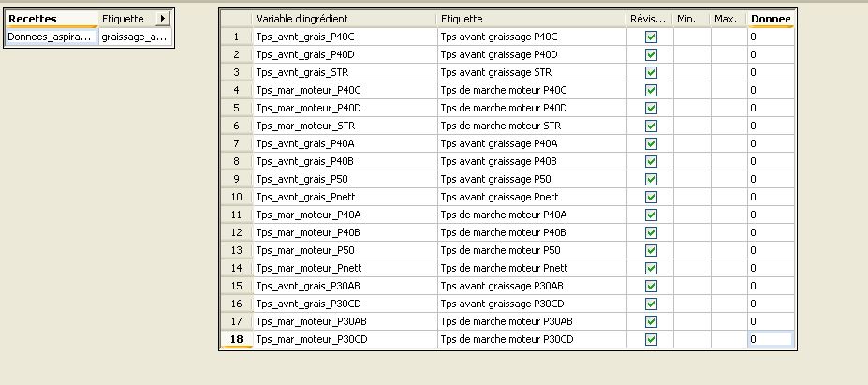Click Etiquette header in ingredient table
The height and width of the screenshot is (385, 868).
(x=532, y=19)
